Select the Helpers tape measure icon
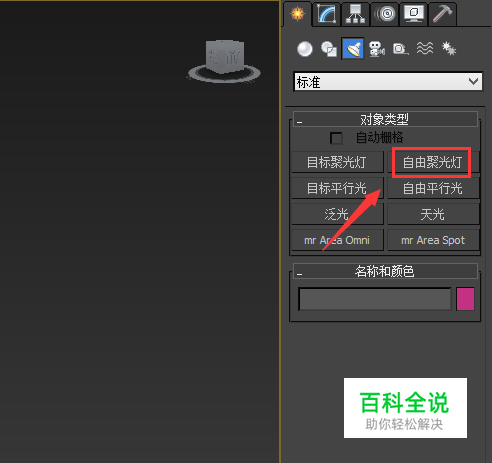The image size is (492, 463). pyautogui.click(x=400, y=49)
